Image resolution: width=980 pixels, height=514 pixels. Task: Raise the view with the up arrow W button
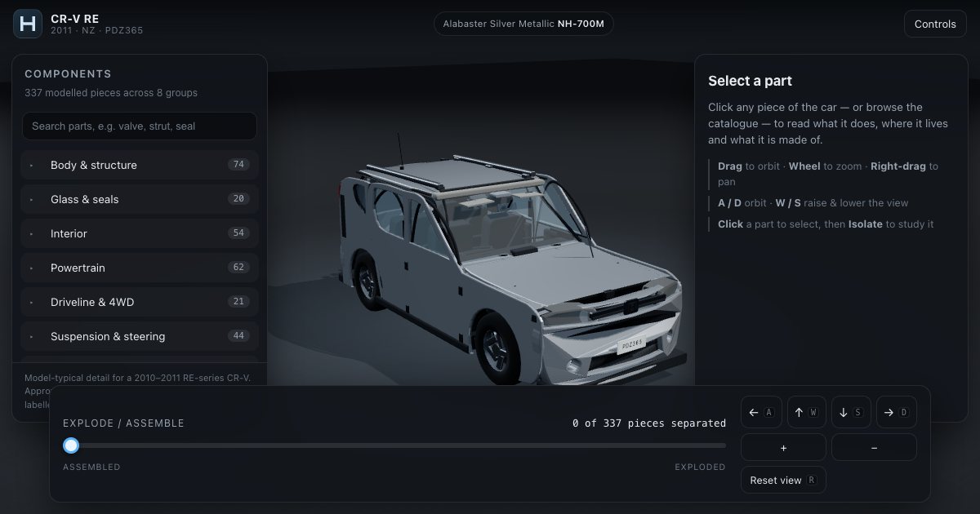806,413
